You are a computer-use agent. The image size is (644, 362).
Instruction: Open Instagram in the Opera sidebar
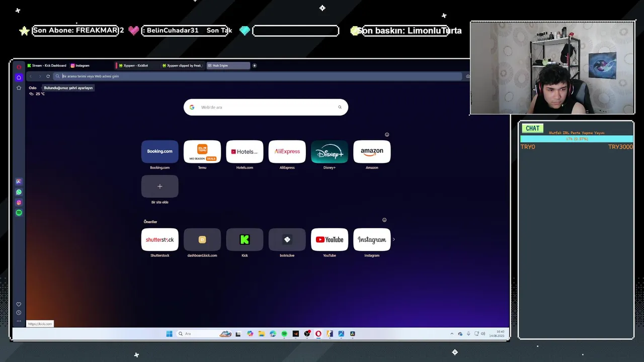(x=19, y=203)
